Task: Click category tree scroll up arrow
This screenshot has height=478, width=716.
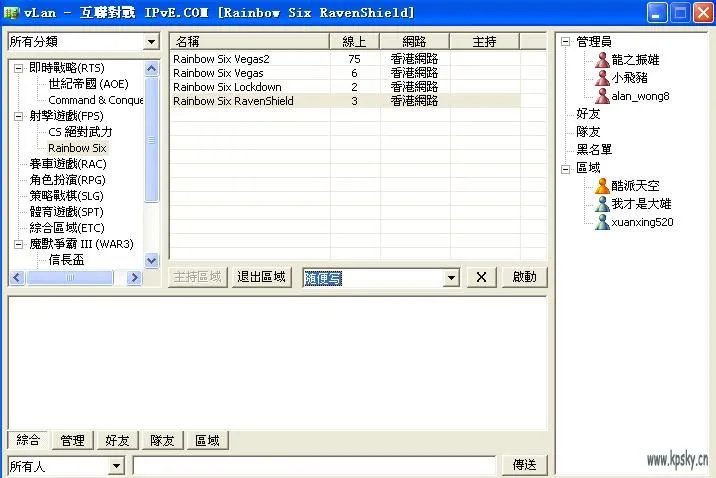Action: tap(151, 69)
